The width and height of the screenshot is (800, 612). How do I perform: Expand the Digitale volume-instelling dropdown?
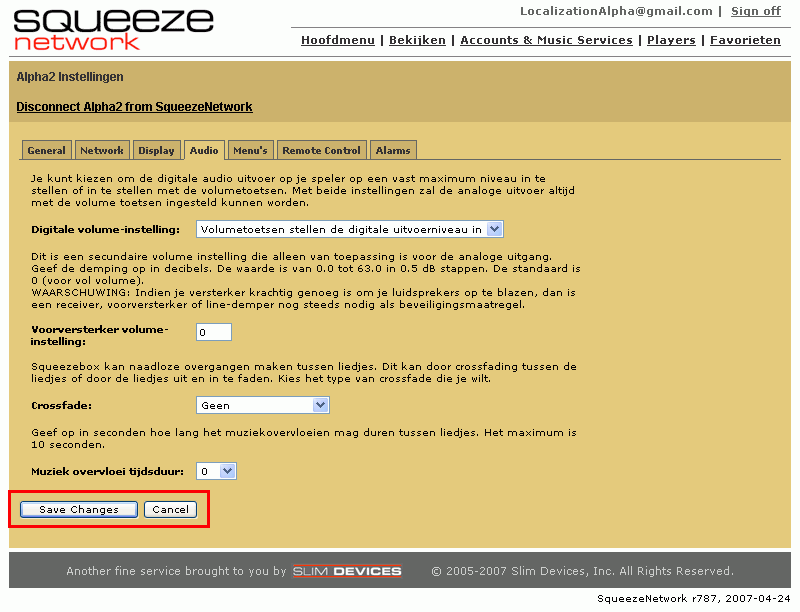coord(349,229)
